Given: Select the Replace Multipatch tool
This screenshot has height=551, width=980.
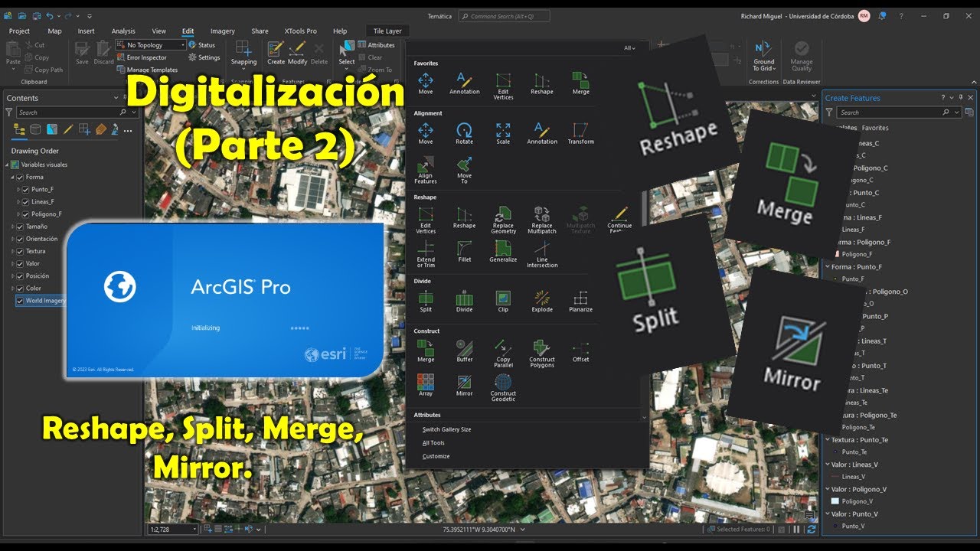Looking at the screenshot, I should [542, 220].
